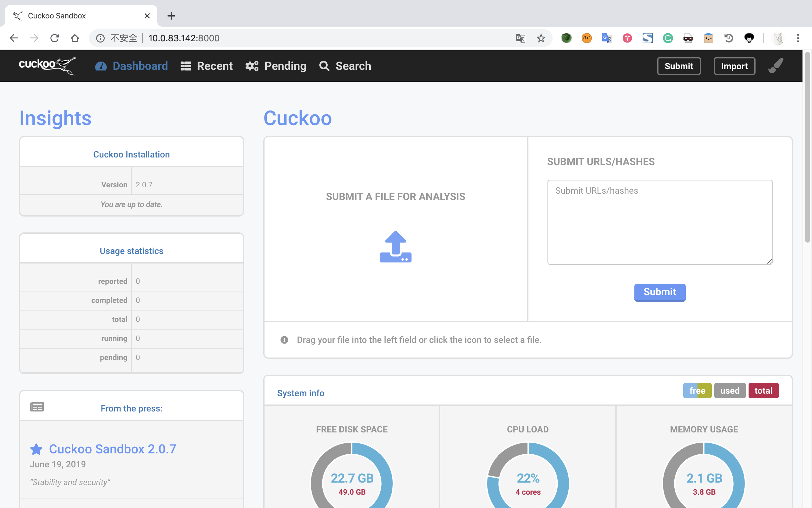Click the Cuckoo logo in the navbar
The height and width of the screenshot is (508, 812).
pyautogui.click(x=47, y=65)
